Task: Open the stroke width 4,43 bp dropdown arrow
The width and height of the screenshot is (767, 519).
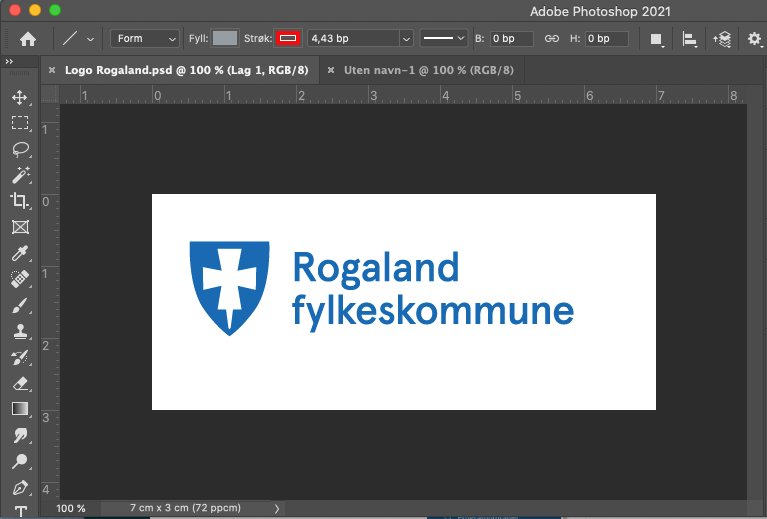Action: click(x=406, y=38)
